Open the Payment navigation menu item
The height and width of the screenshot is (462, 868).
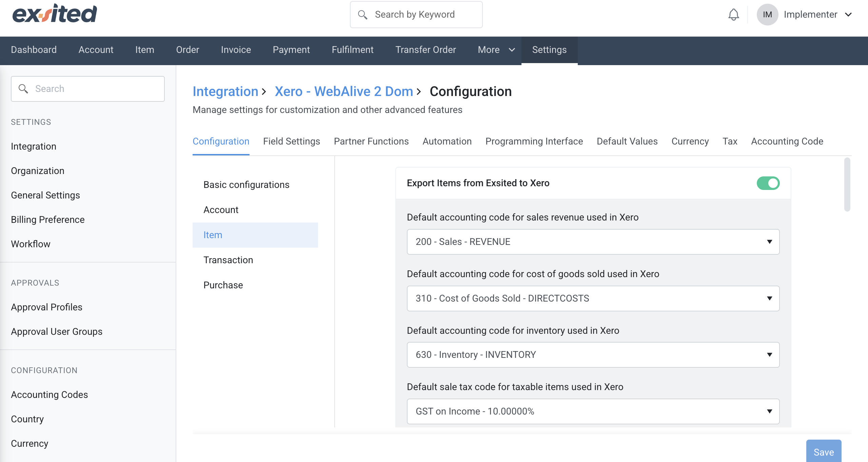pos(291,50)
